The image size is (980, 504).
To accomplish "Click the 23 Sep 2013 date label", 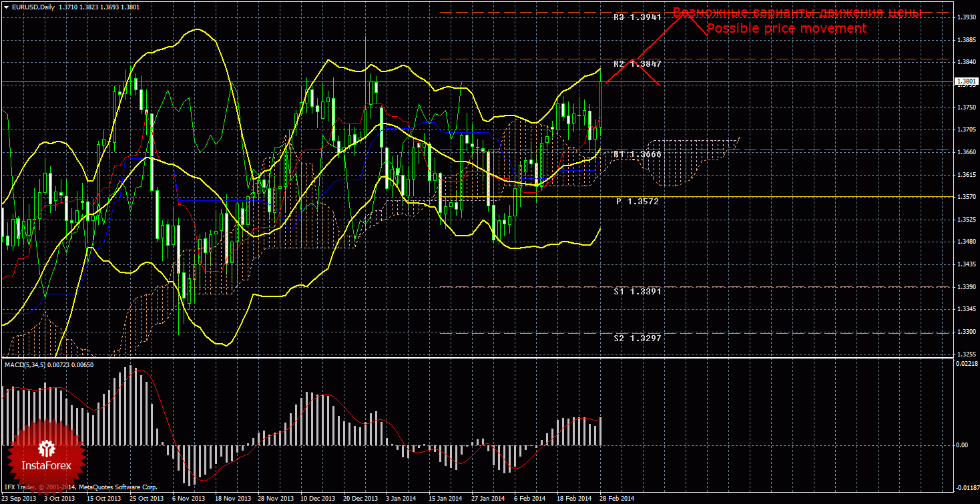I will (x=19, y=498).
